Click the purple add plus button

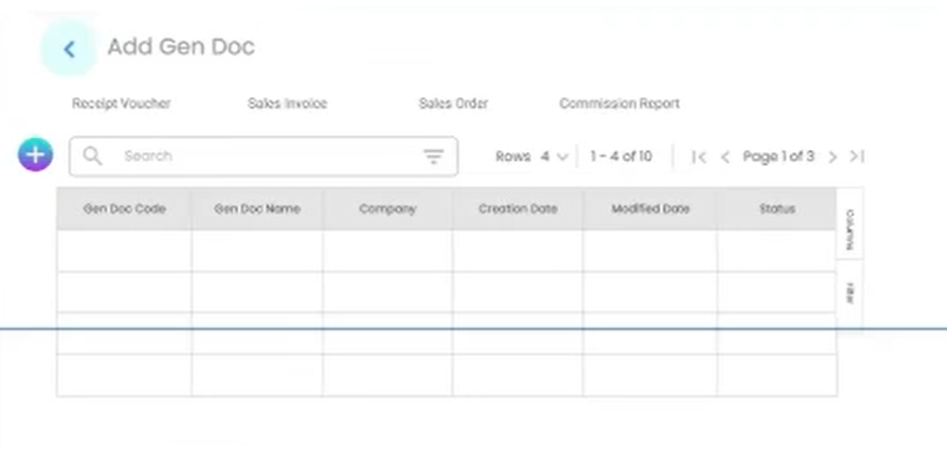(x=35, y=155)
